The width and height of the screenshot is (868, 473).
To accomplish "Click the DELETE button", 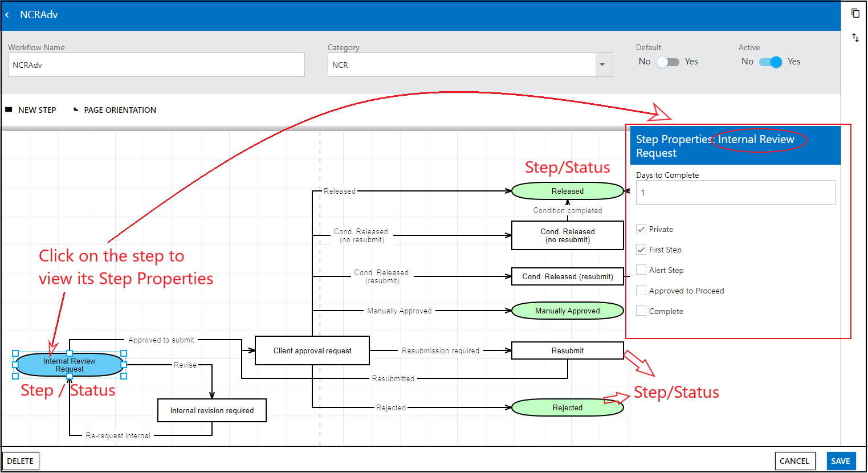I will (x=21, y=461).
